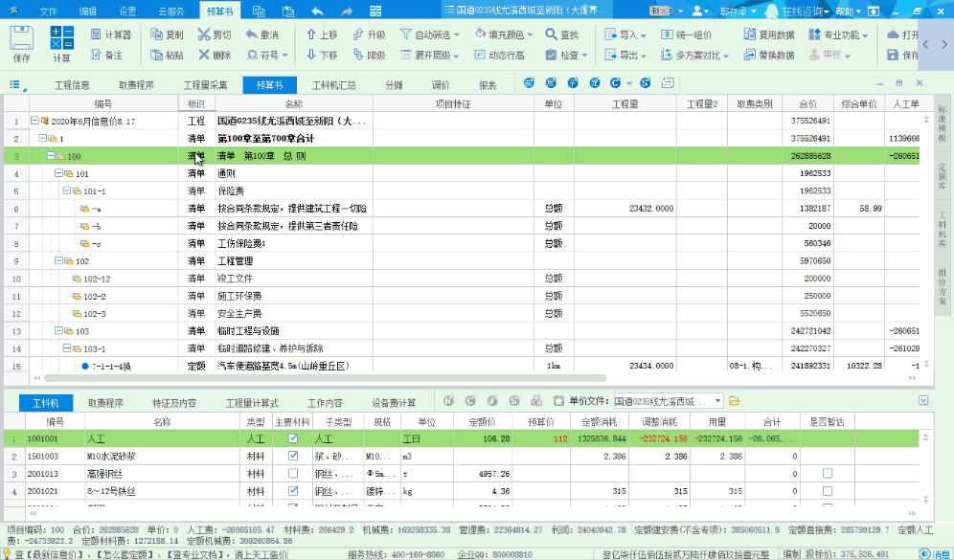The height and width of the screenshot is (560, 954).
Task: Open the Calculator (计算器) tool
Action: point(111,34)
